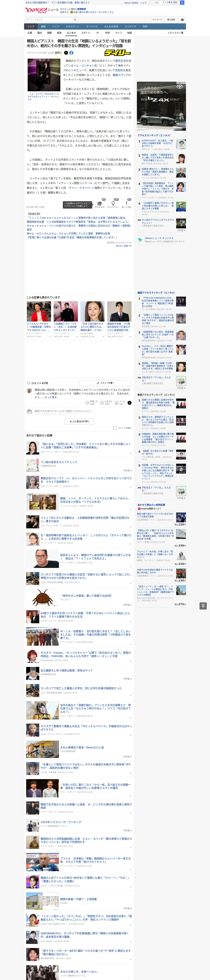Open comments via the 47 bubble icon
The height and width of the screenshot is (980, 210).
51,53
